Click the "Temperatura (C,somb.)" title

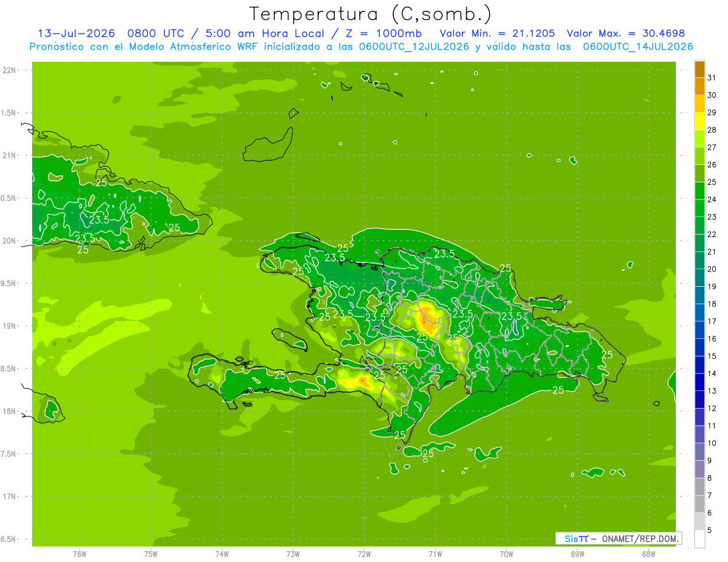tap(370, 15)
